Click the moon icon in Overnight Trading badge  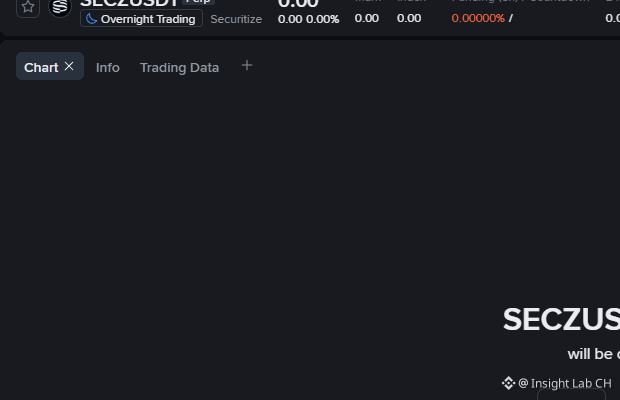[91, 19]
